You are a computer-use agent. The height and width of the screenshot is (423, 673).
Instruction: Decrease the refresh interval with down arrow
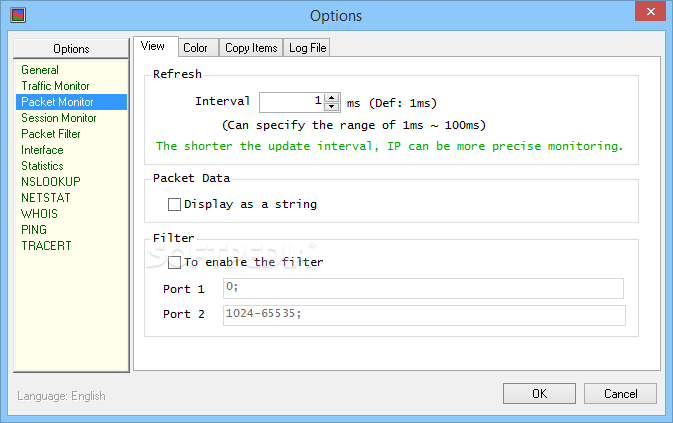[x=332, y=106]
